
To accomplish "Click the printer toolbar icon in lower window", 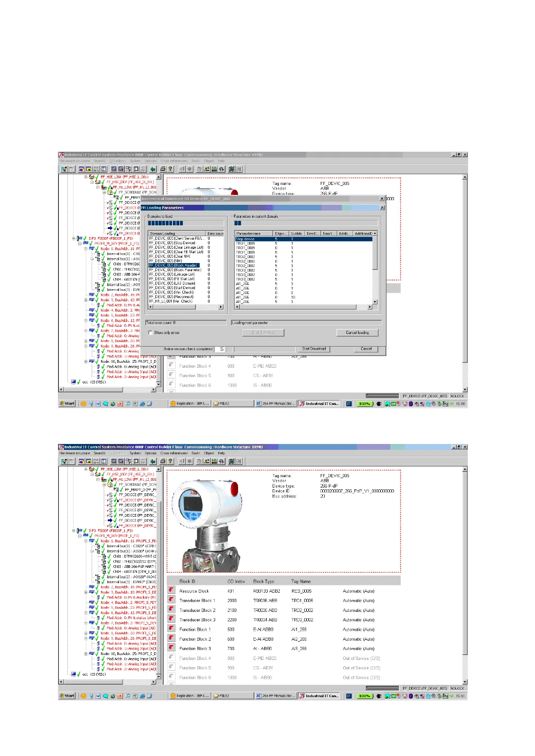I will pyautogui.click(x=163, y=461).
